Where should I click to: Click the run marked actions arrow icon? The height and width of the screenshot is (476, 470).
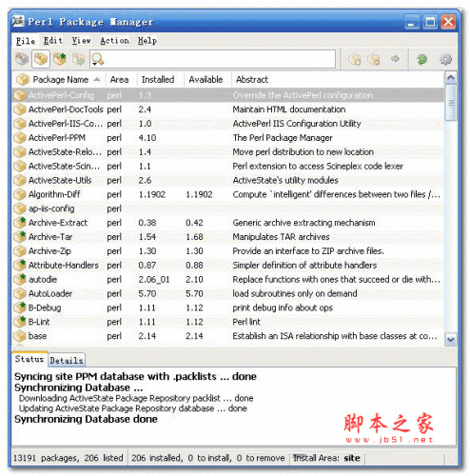(x=395, y=59)
